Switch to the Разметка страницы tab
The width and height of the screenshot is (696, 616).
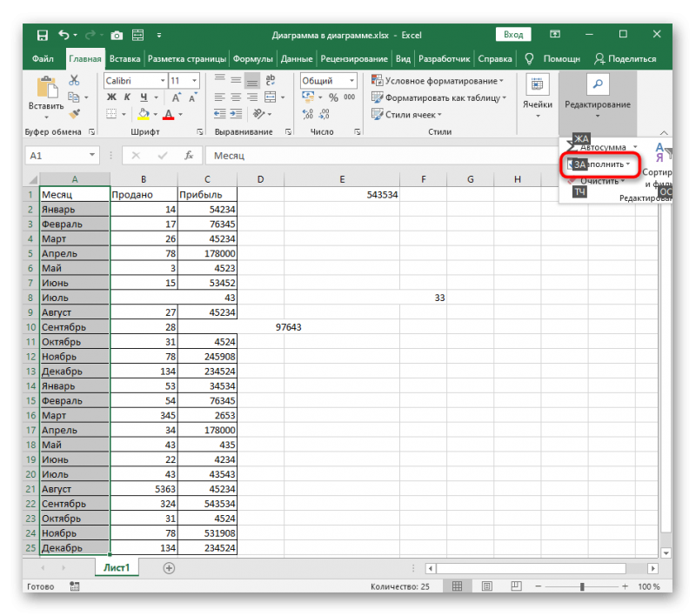[187, 58]
